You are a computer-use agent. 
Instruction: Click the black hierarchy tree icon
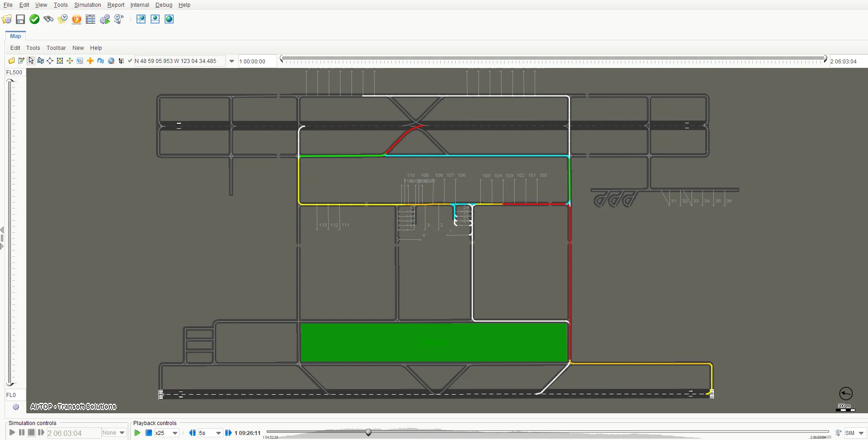click(121, 61)
